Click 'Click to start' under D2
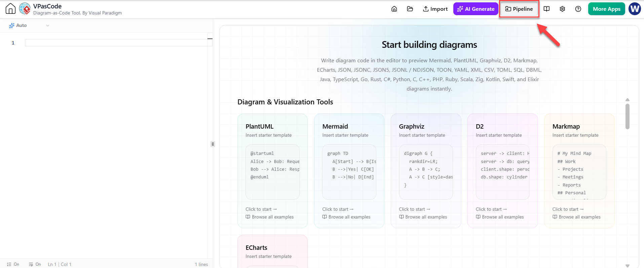This screenshot has height=268, width=644. coord(491,209)
